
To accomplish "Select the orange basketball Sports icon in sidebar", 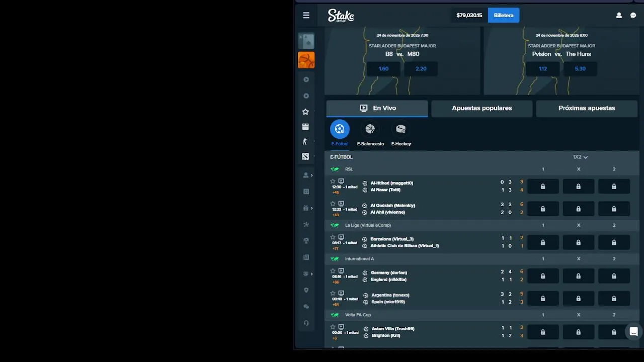I will click(306, 60).
